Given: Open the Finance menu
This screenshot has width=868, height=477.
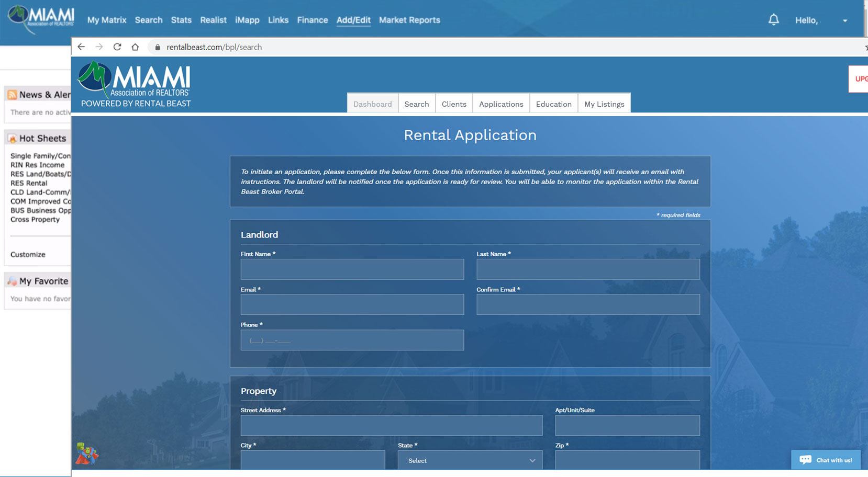Looking at the screenshot, I should click(x=313, y=20).
